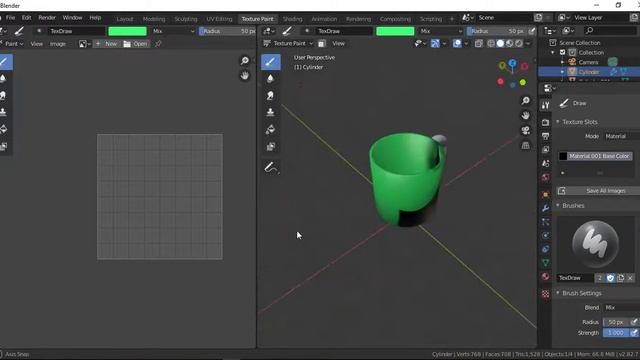Select the Smear tool in 3D viewport
640x360 pixels.
[x=270, y=96]
